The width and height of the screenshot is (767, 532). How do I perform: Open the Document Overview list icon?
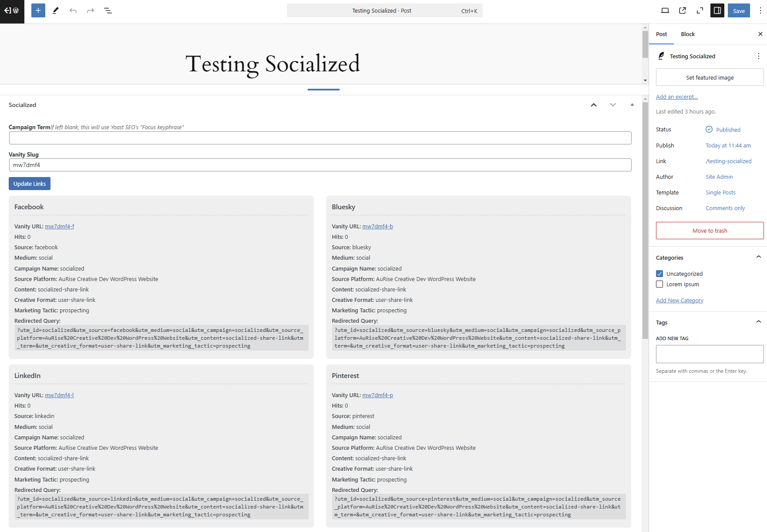(108, 10)
